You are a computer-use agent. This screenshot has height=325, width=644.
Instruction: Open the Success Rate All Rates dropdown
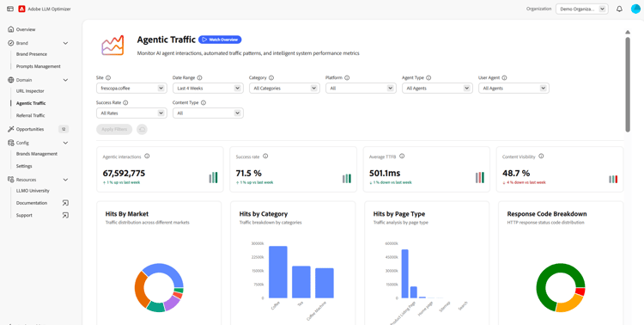coord(131,113)
